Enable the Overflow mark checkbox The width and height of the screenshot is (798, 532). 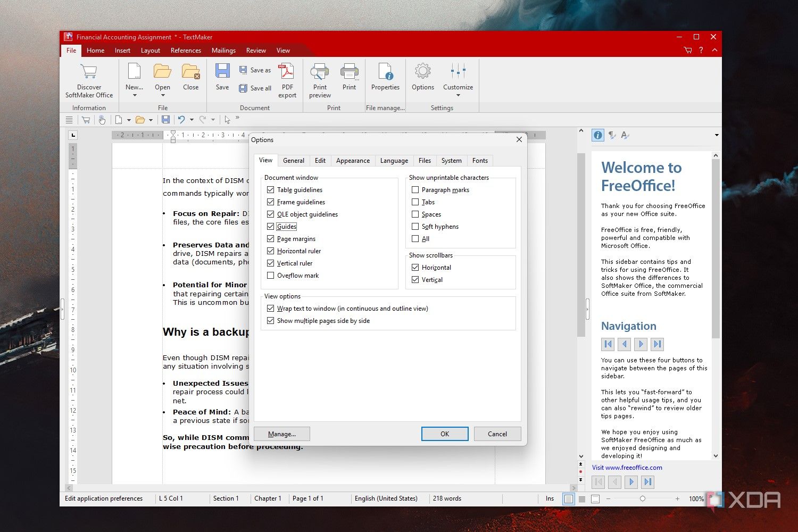tap(271, 275)
